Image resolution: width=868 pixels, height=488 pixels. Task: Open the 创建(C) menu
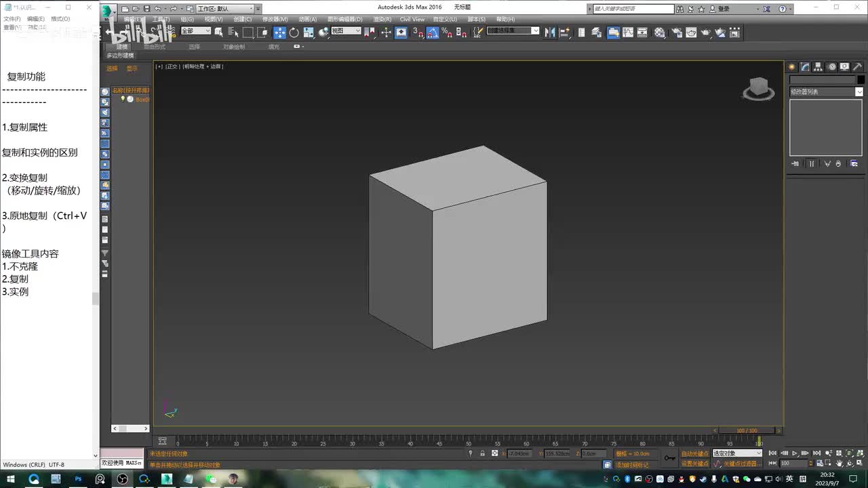click(242, 19)
